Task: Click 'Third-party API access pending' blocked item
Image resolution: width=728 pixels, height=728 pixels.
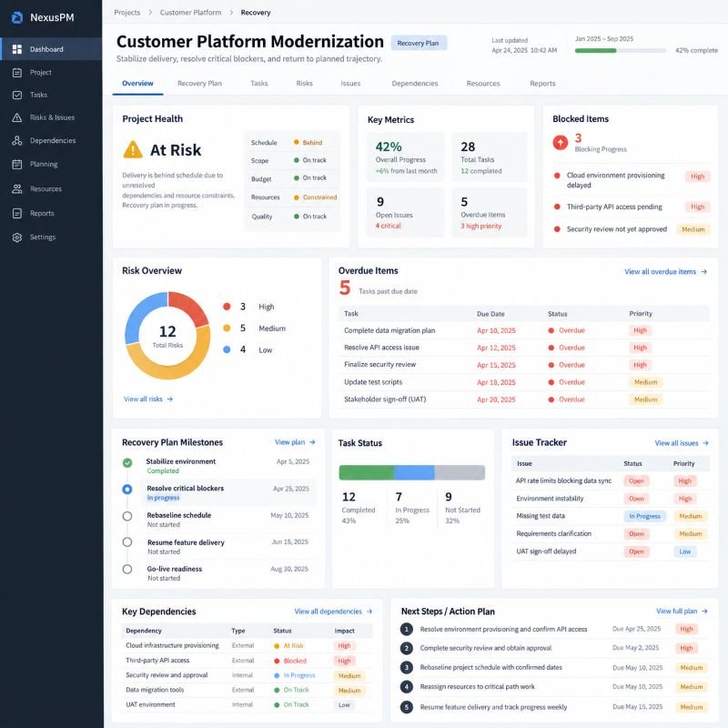Action: pos(614,207)
